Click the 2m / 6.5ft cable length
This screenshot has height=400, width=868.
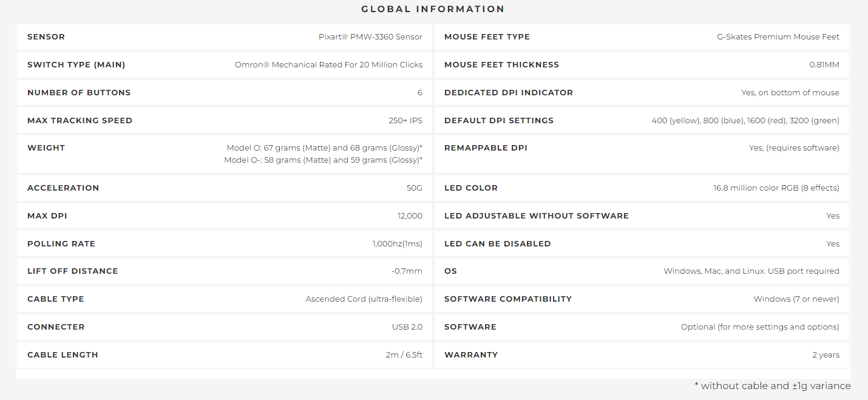tap(404, 355)
